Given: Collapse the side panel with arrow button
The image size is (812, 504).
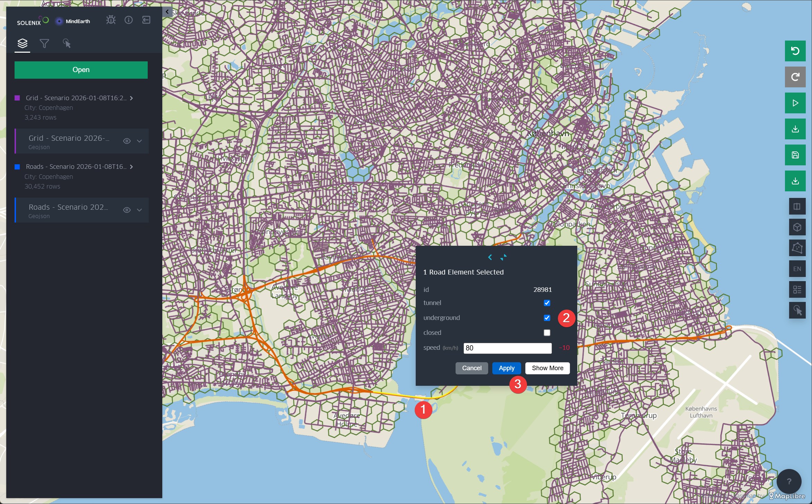Looking at the screenshot, I should 167,12.
